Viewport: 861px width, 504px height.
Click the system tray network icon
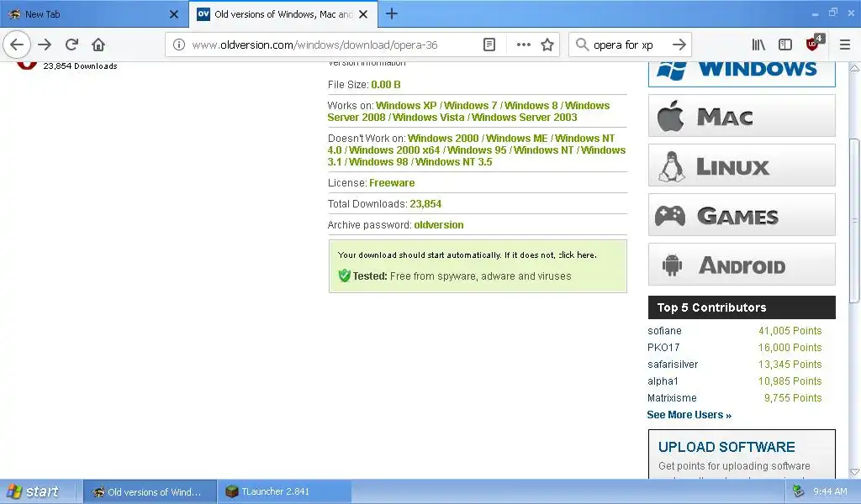[x=798, y=491]
